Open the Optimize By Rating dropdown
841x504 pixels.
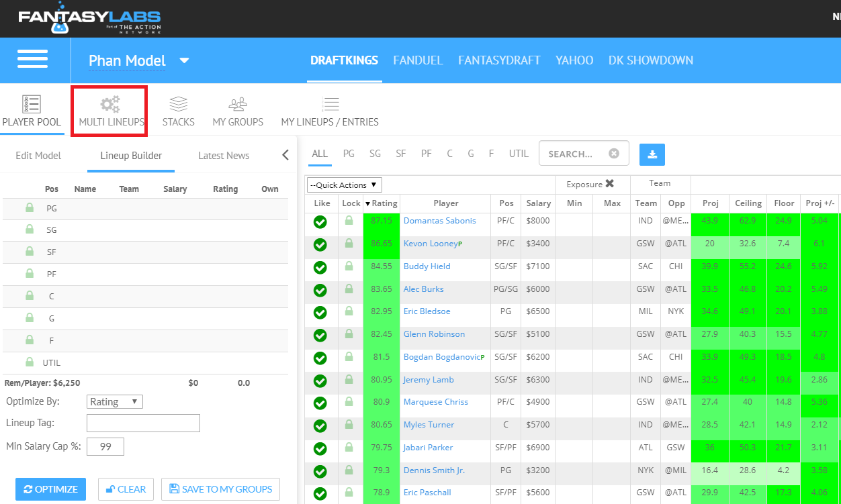pos(115,401)
